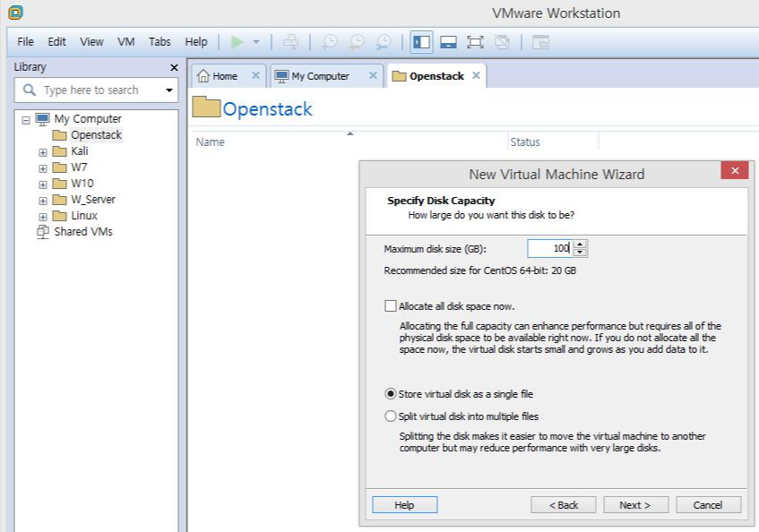This screenshot has width=759, height=532.
Task: Click the VMware Workstation app icon
Action: [15, 13]
